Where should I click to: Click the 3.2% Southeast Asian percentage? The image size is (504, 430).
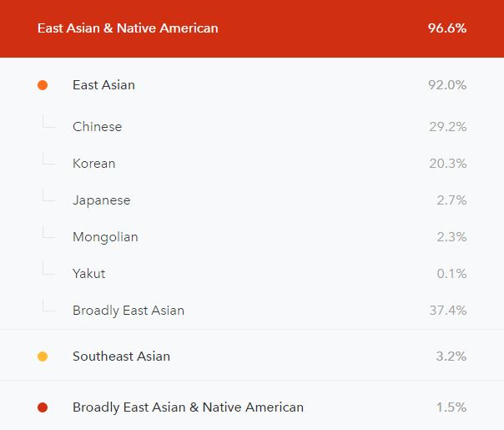451,357
